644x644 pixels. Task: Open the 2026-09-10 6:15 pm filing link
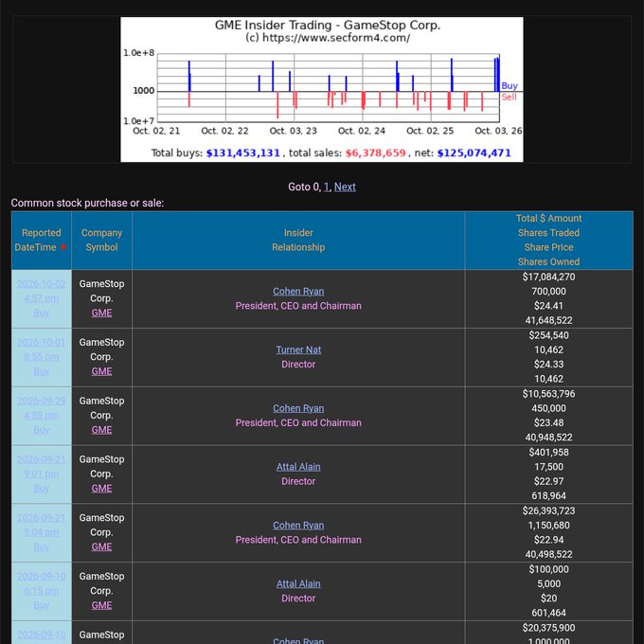[41, 591]
